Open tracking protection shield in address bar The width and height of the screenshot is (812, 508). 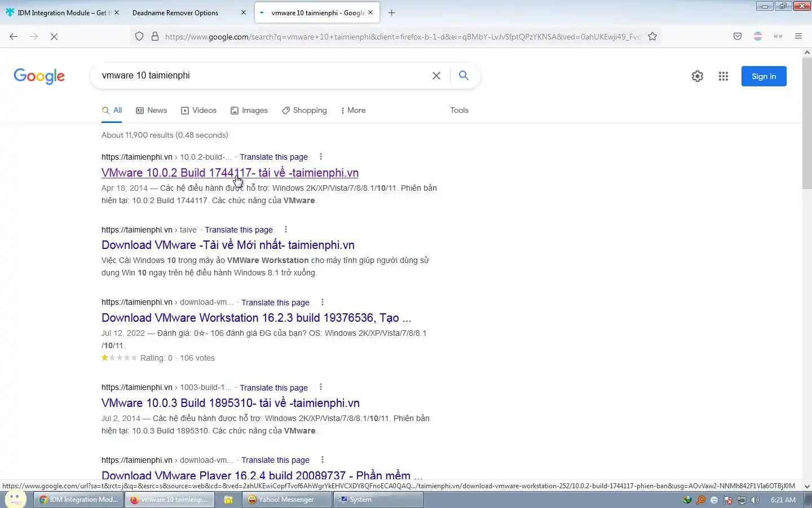(x=139, y=37)
